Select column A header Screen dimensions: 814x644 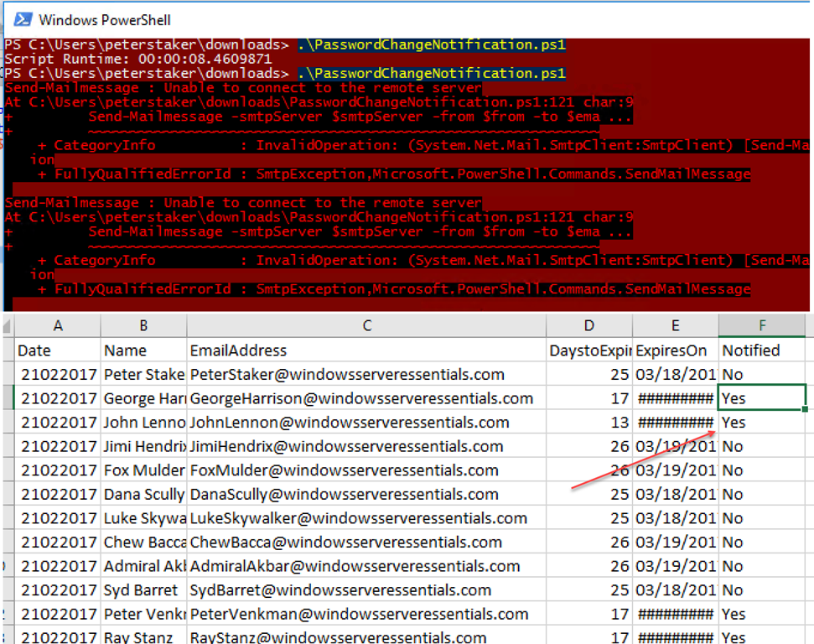click(58, 326)
